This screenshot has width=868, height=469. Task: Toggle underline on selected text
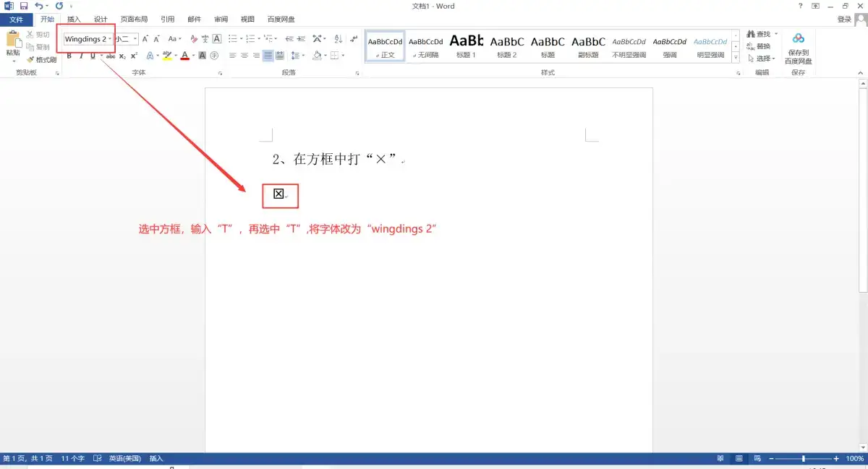93,56
